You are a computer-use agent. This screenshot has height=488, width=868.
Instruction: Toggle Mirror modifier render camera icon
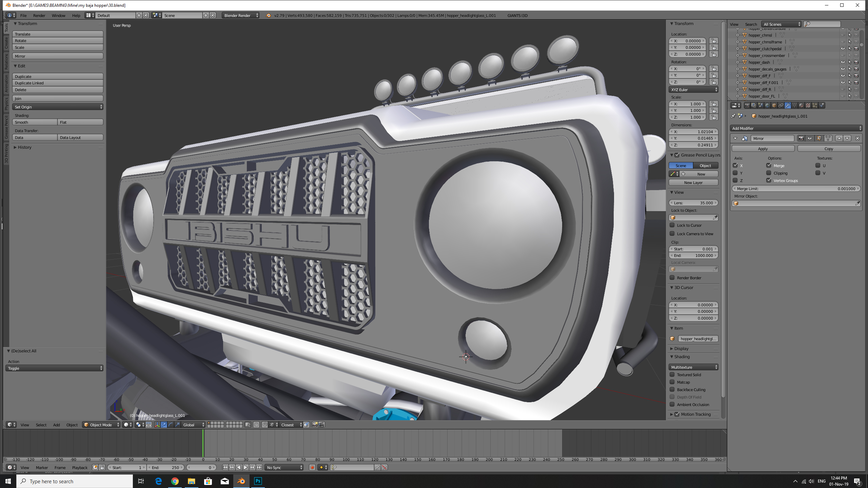801,138
